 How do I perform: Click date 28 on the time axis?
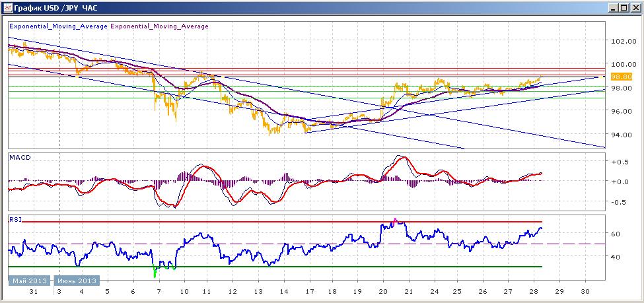click(533, 291)
